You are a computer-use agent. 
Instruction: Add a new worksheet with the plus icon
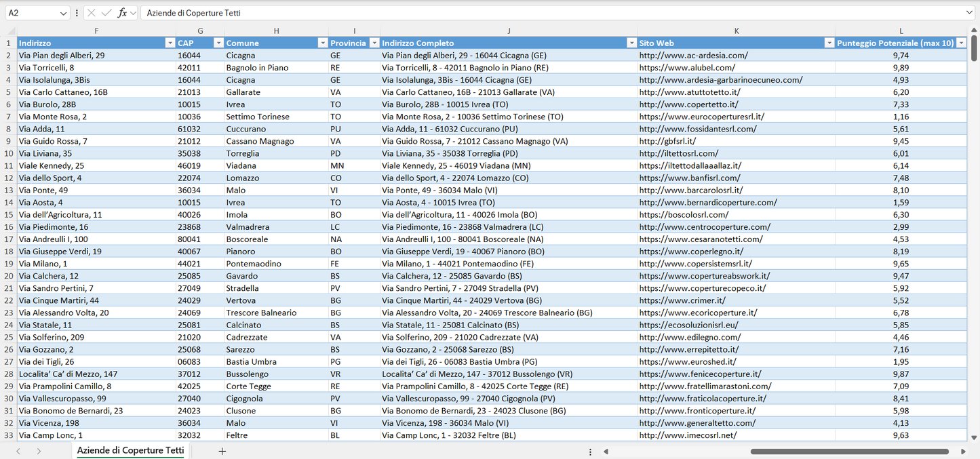point(222,450)
